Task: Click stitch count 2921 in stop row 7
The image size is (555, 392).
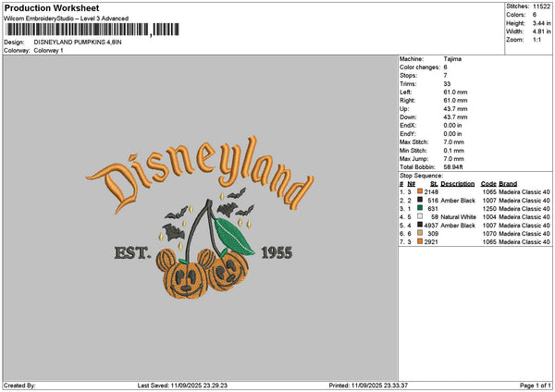Action: tap(431, 242)
